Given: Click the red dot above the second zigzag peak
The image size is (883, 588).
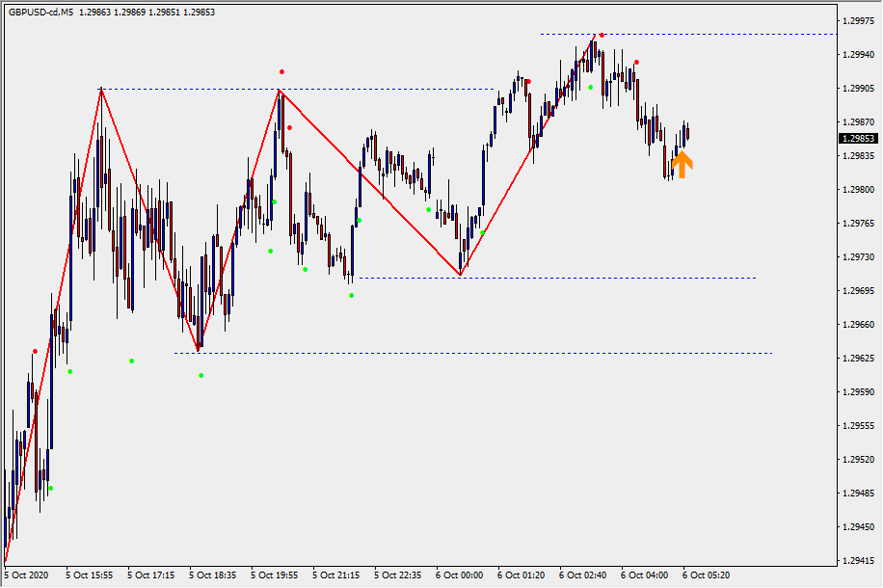Looking at the screenshot, I should click(281, 71).
